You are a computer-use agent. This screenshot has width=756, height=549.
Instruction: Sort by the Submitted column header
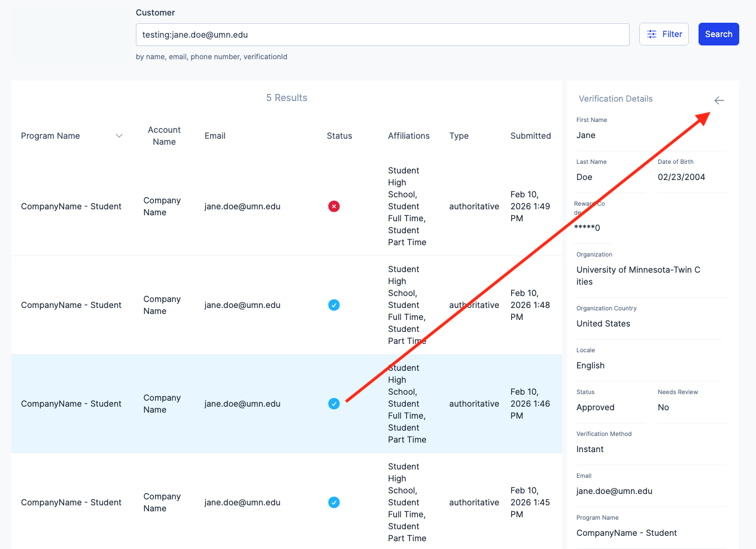(530, 136)
